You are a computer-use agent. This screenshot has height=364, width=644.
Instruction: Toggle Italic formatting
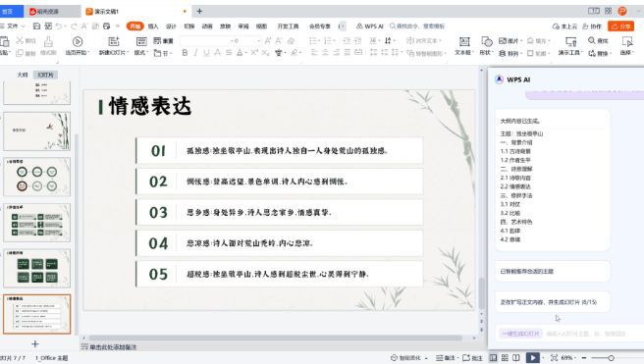click(x=196, y=53)
